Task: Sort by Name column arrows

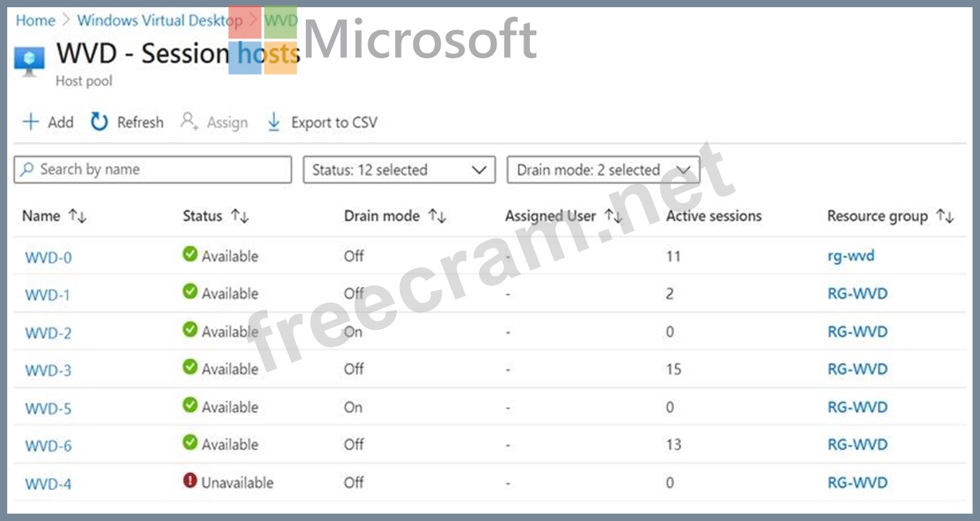Action: coord(77,216)
